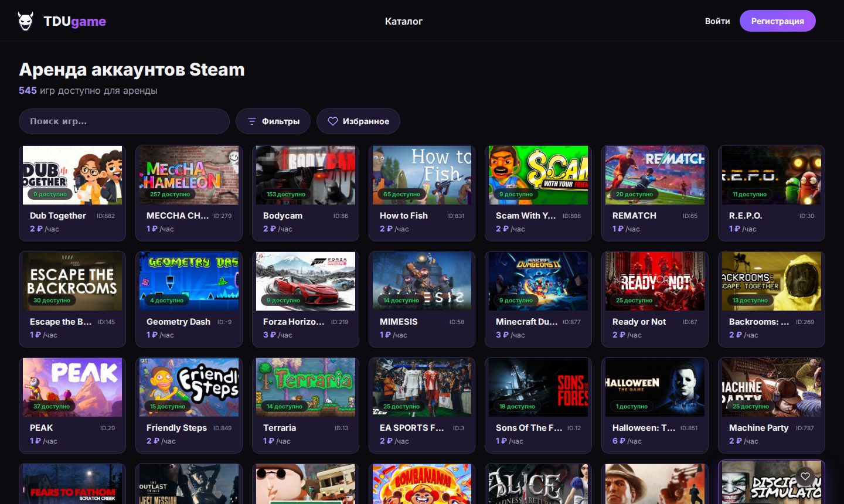
Task: Open the Friendly Steps title text
Action: 176,428
